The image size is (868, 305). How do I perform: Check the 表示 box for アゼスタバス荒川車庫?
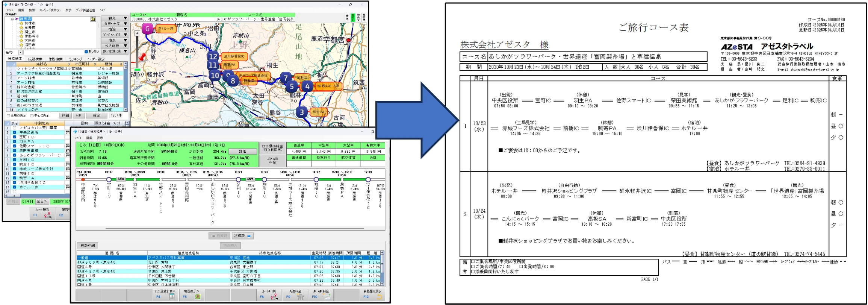[x=14, y=128]
